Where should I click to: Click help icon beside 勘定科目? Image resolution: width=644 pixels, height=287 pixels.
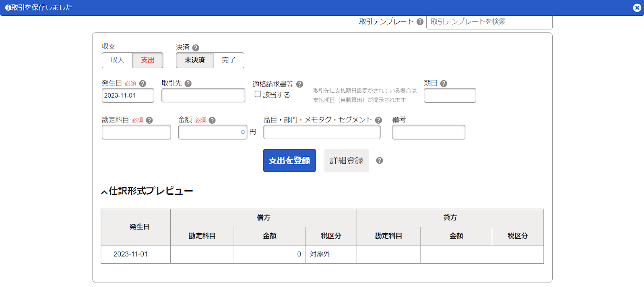(149, 120)
